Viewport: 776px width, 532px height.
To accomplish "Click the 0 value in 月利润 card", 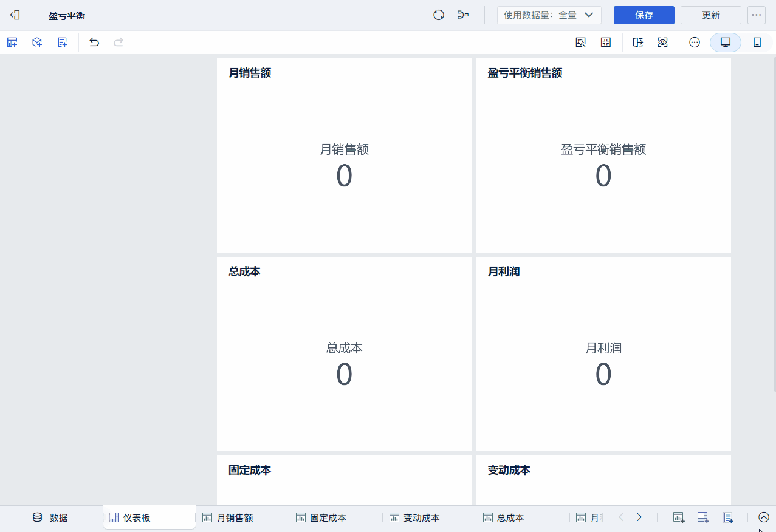I will coord(603,374).
